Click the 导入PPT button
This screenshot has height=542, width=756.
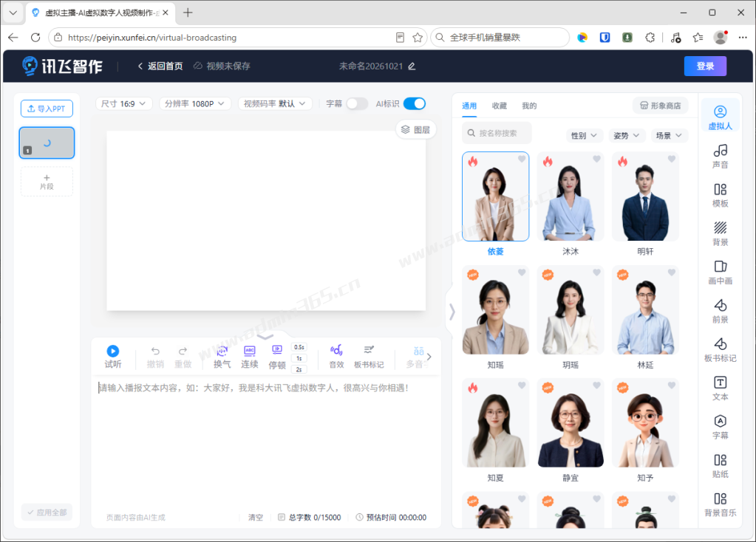(x=47, y=109)
